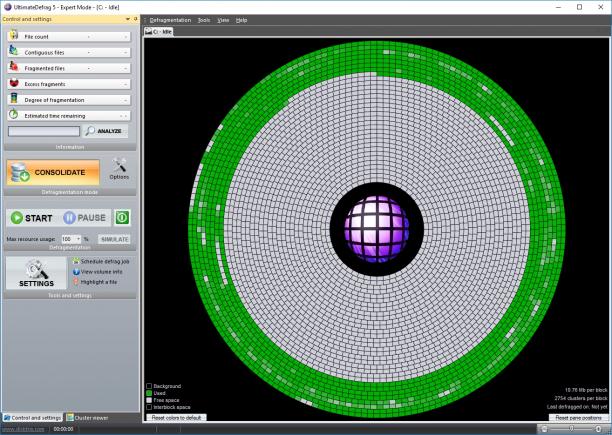This screenshot has width=612, height=435.
Task: Click the 'Max resource usage' label
Action: click(x=30, y=239)
